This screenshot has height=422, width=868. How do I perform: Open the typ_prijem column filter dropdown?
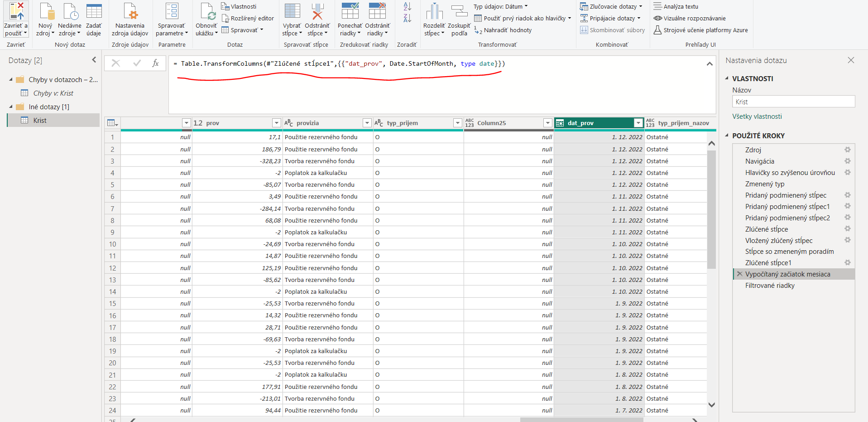[x=457, y=123]
